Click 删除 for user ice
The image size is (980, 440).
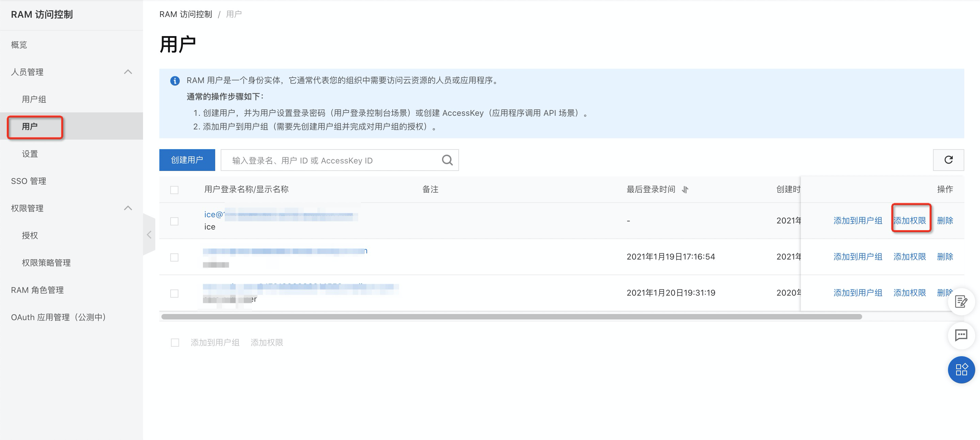[945, 221]
